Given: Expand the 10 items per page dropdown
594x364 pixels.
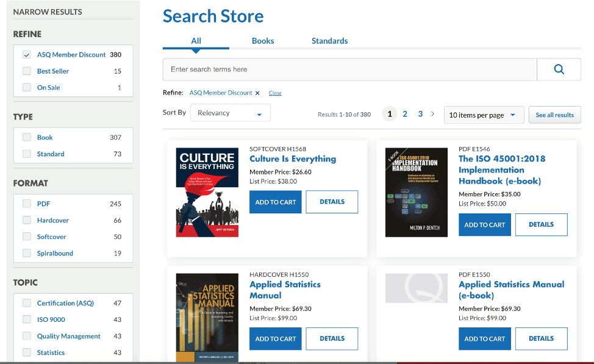Looking at the screenshot, I should click(484, 115).
